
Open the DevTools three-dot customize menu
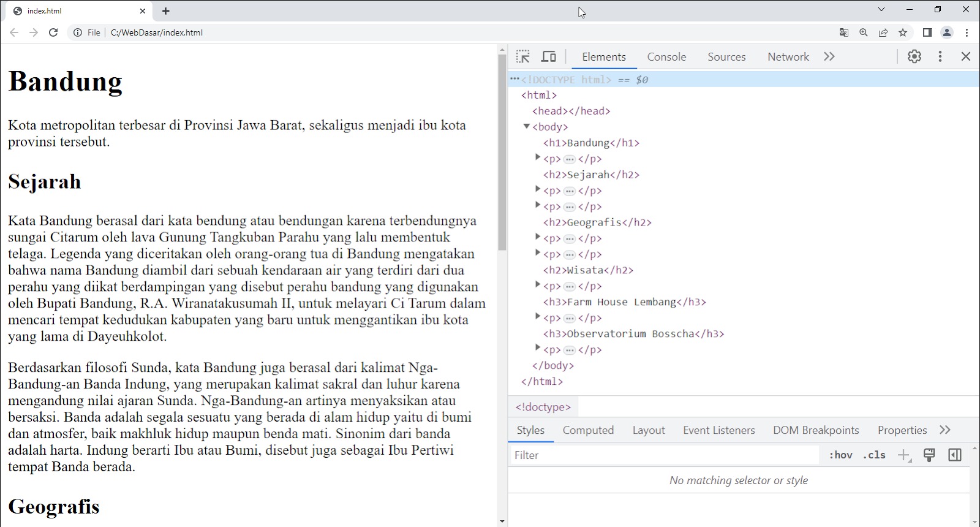940,56
